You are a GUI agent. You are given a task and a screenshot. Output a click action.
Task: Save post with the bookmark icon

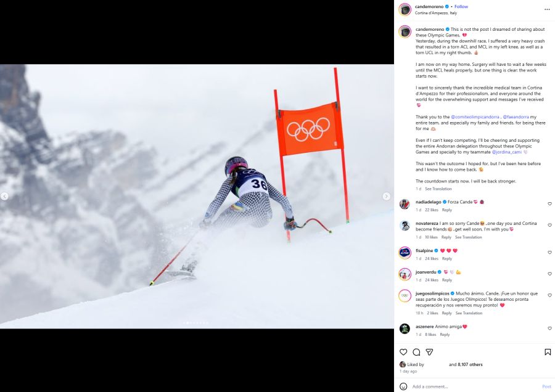pyautogui.click(x=548, y=352)
